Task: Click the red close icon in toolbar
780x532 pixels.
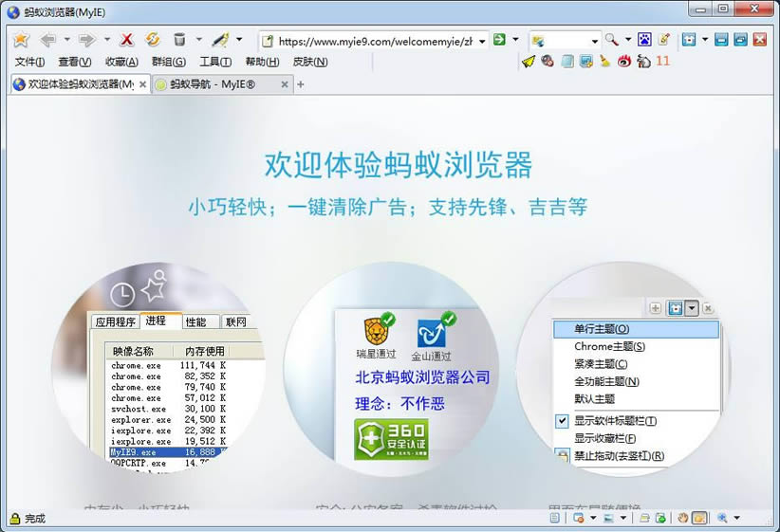Action: (760, 39)
